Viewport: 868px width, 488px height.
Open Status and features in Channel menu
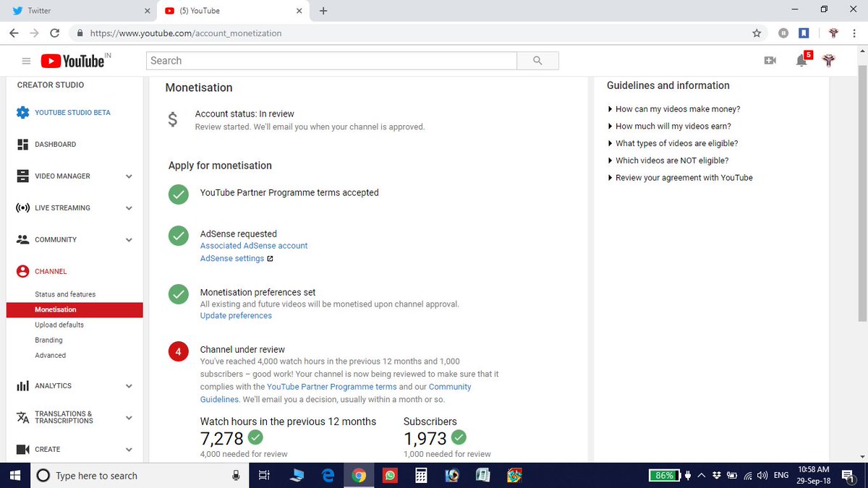65,294
